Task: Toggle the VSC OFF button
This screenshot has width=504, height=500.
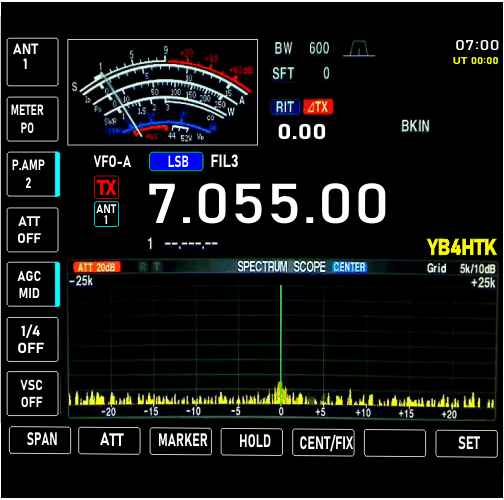Action: (x=33, y=393)
